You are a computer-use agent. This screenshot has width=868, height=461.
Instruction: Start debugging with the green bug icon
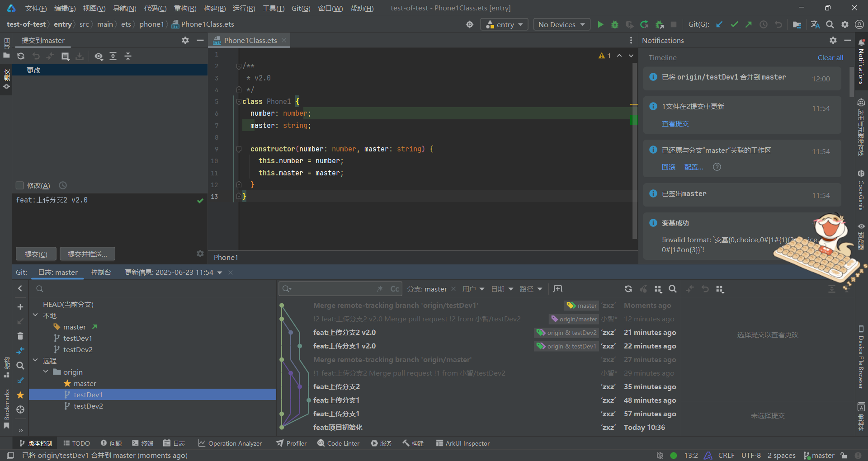pos(615,24)
